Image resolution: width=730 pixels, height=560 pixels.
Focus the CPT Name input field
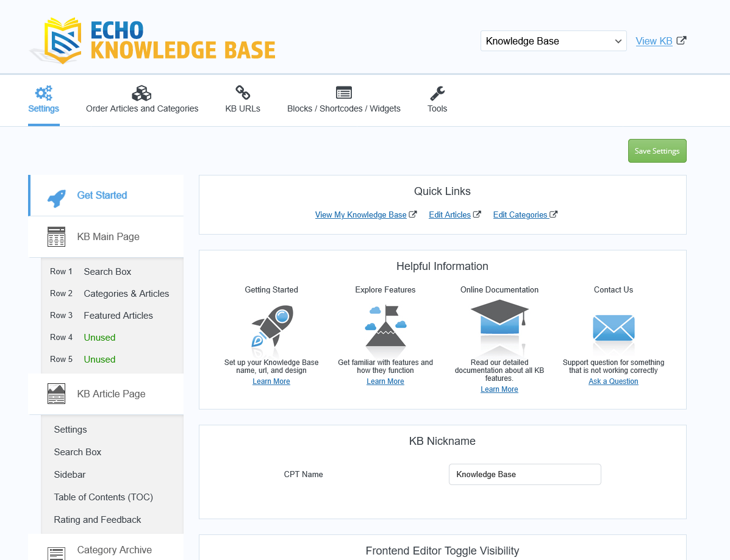pyautogui.click(x=524, y=475)
